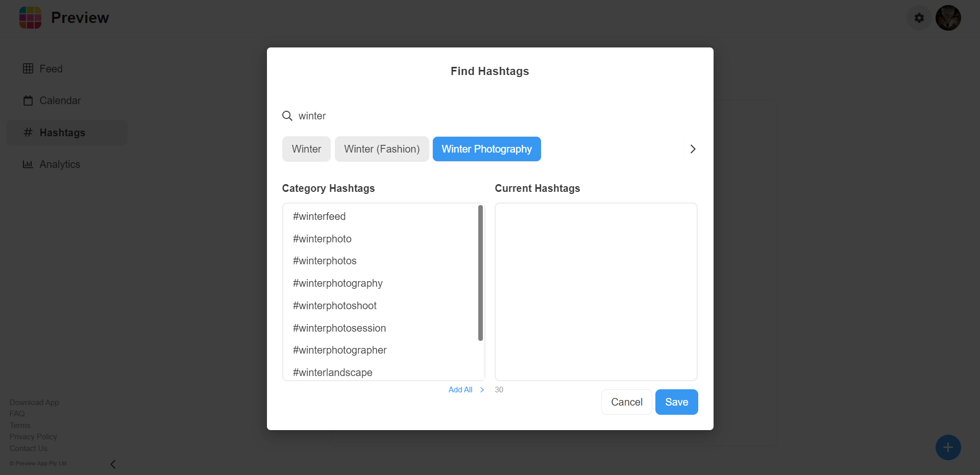
Task: Add the #winterphotography hashtag
Action: point(338,283)
